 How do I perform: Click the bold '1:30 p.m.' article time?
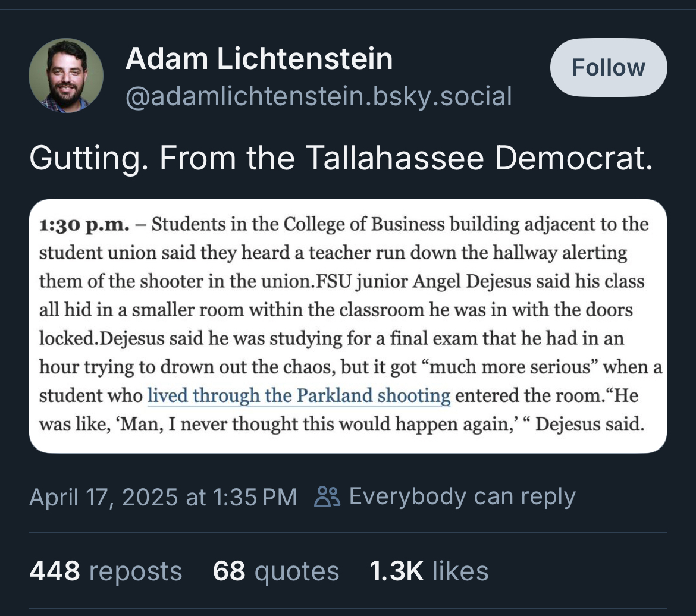[84, 225]
